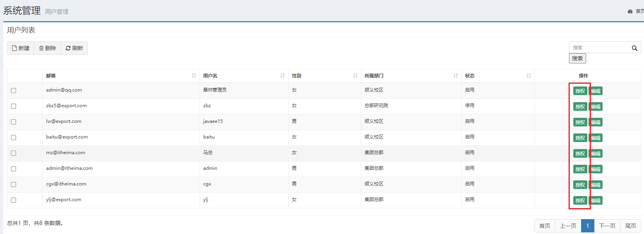
Task: Click the status 停用 in zbz row
Action: [x=470, y=106]
